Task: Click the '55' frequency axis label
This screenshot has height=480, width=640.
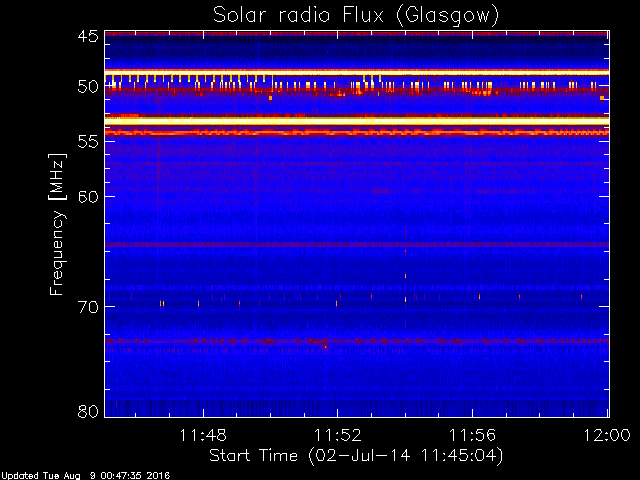Action: [88, 142]
